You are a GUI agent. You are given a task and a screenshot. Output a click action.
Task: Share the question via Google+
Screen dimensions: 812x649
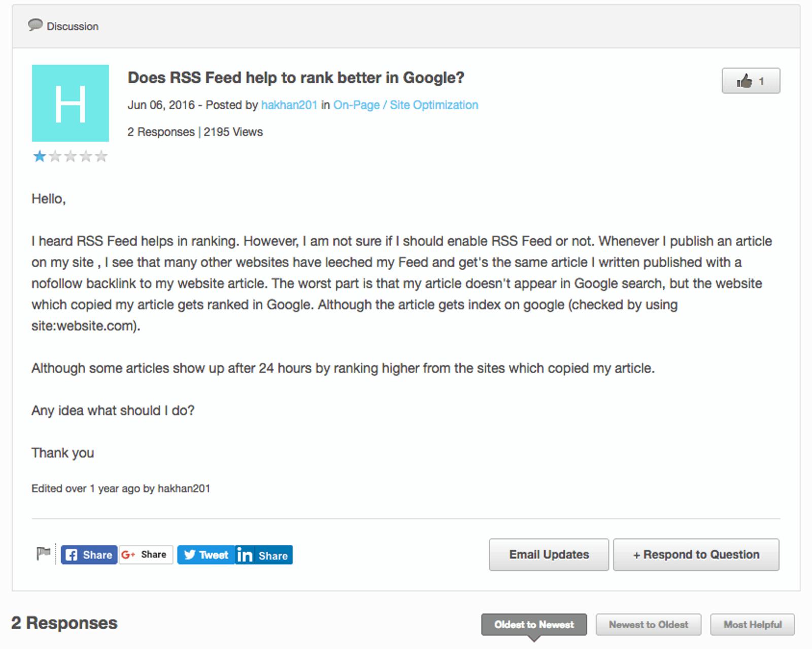145,555
